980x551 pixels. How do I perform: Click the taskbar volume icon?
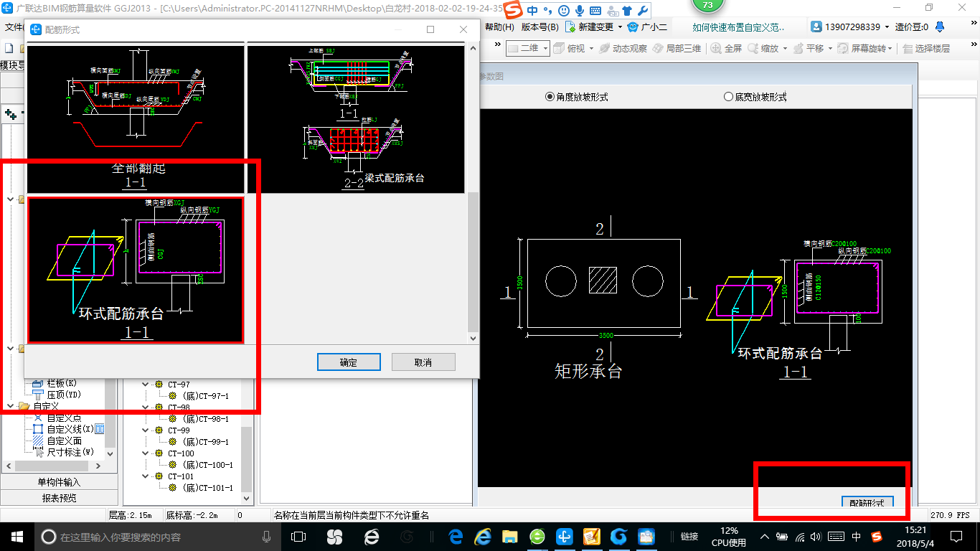[x=817, y=536]
